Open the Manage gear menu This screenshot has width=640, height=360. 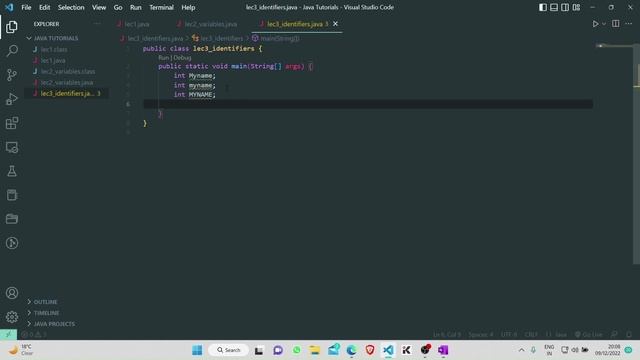(12, 317)
